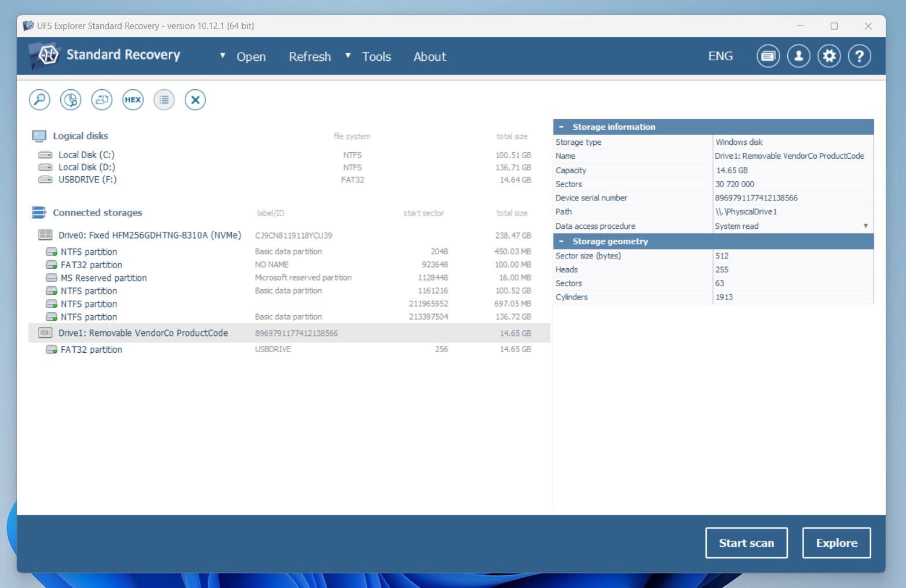Image resolution: width=906 pixels, height=588 pixels.
Task: Select NTFS partition of 100.52 GB
Action: (289, 291)
